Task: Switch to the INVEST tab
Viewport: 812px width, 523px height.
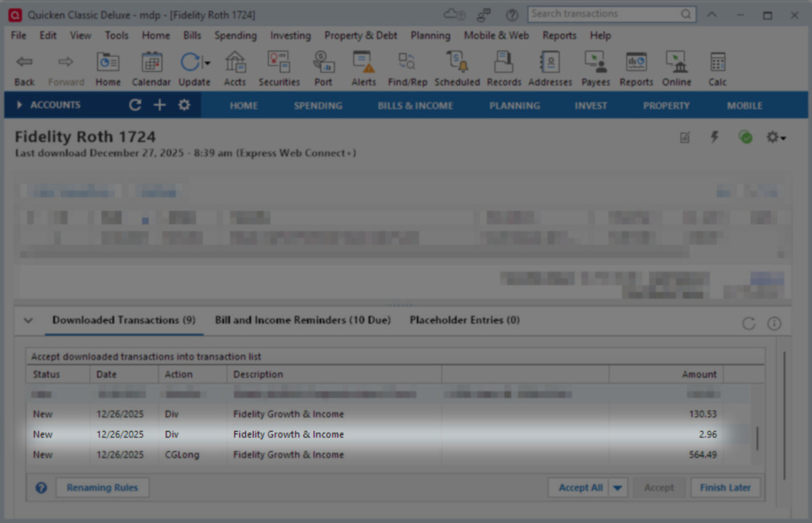Action: (591, 105)
